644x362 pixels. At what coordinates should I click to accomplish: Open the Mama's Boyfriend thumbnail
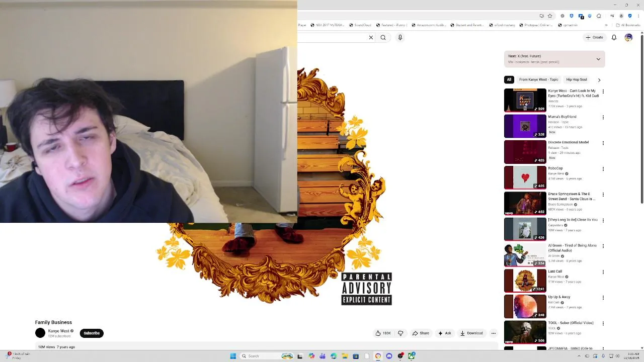point(525,126)
